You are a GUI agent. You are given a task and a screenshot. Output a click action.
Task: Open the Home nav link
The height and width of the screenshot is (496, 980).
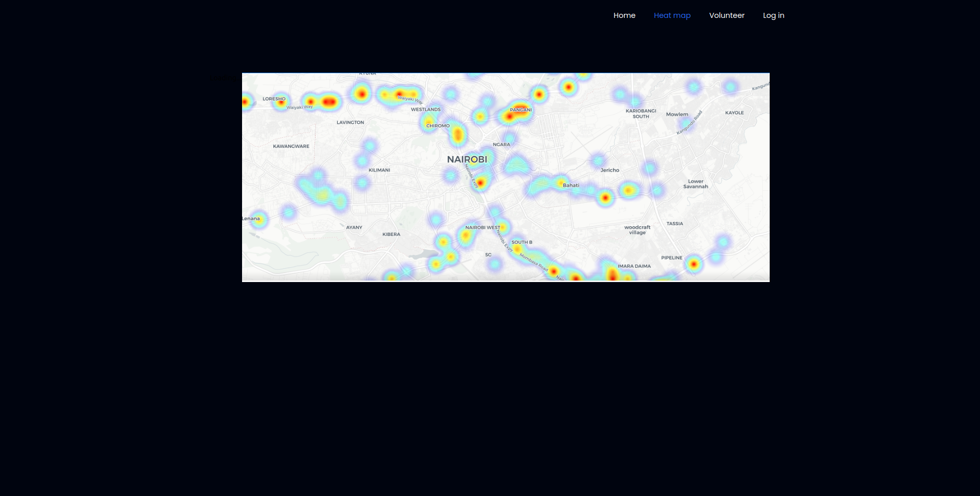[x=624, y=15]
